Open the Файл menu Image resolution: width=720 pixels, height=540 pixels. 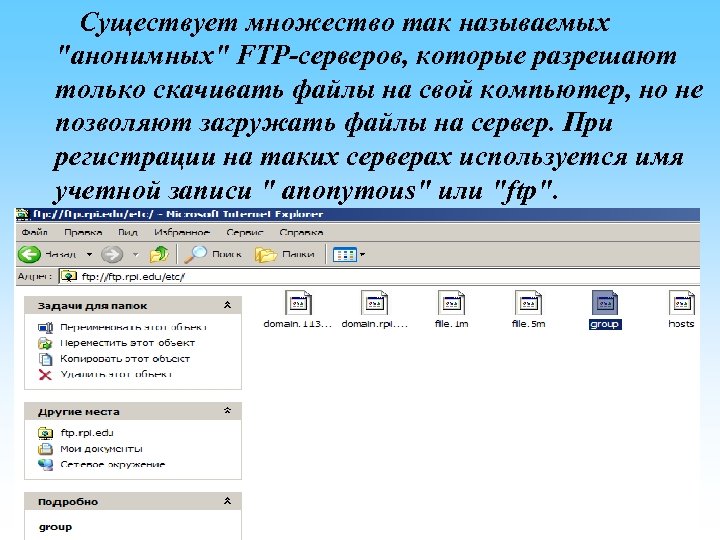pos(34,232)
